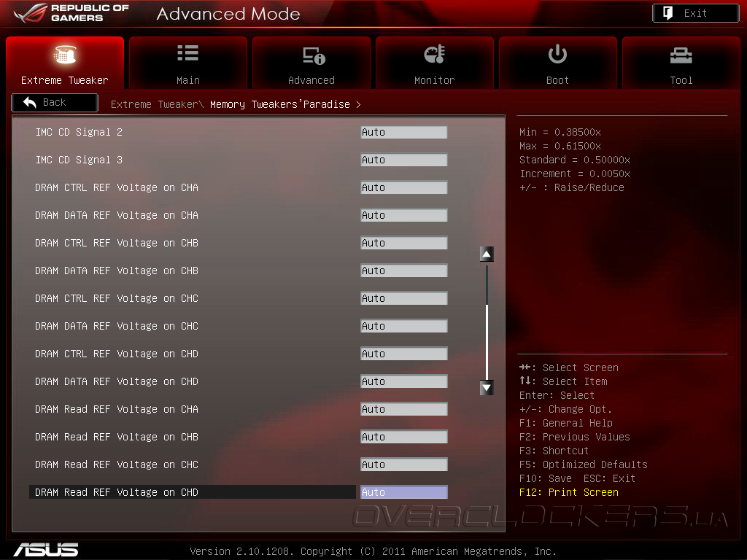This screenshot has height=560, width=747.
Task: Click the vertical scrollbar thumb
Action: coord(487,341)
